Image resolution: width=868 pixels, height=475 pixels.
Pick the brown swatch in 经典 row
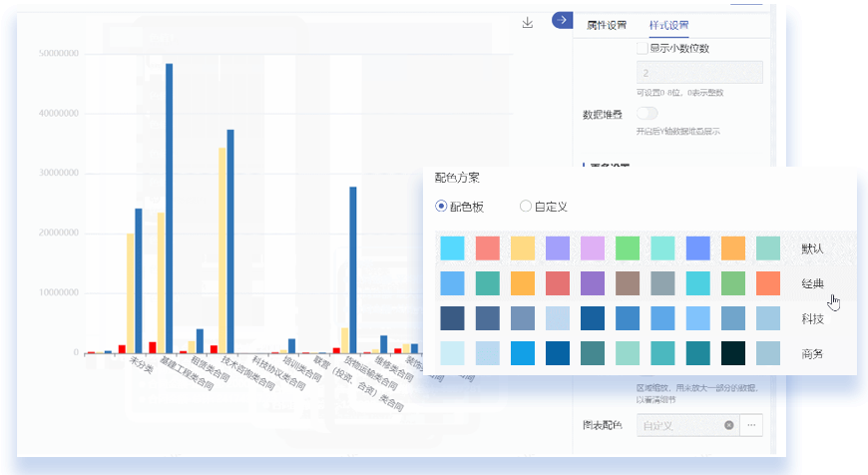tap(628, 283)
